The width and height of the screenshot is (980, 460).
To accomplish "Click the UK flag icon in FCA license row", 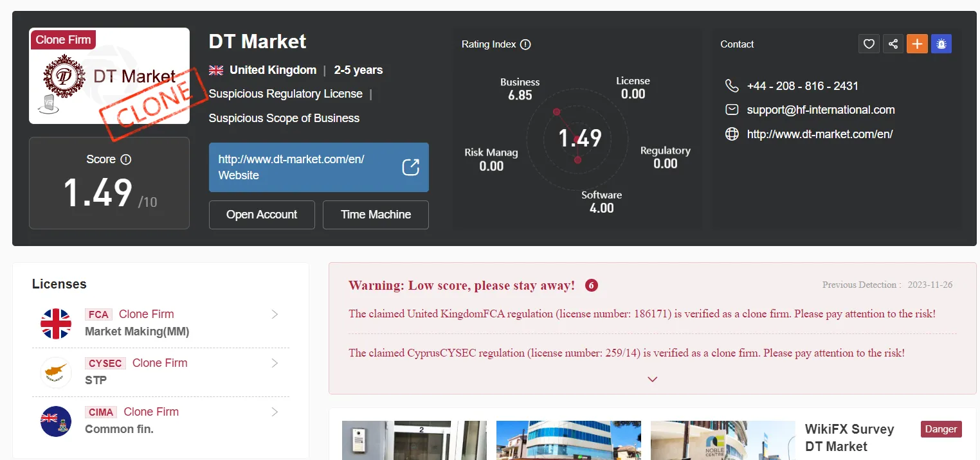I will pyautogui.click(x=56, y=323).
